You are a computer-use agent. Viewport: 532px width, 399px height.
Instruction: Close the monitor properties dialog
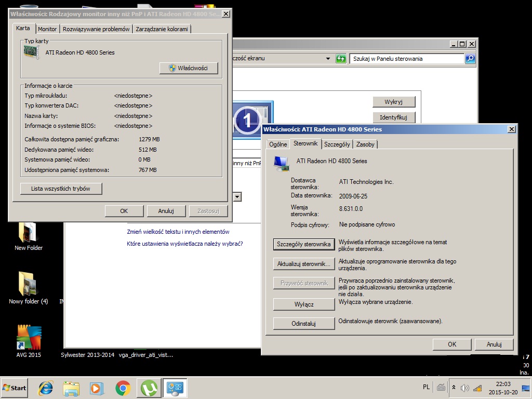[x=225, y=14]
